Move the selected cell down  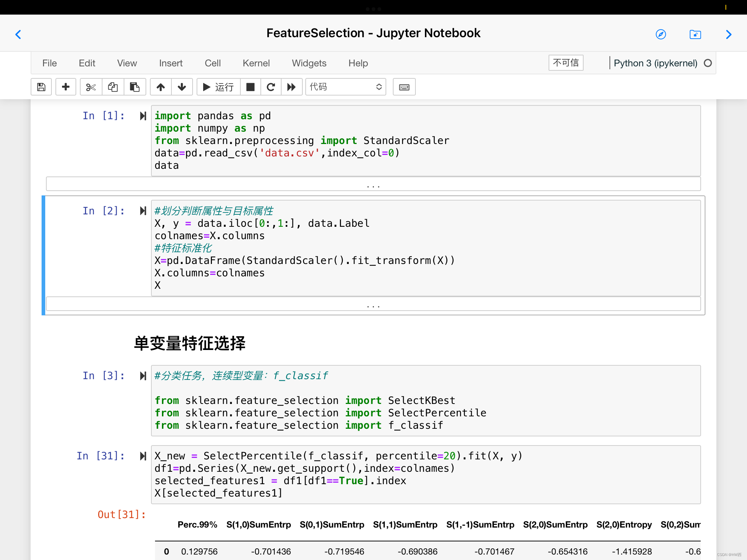pos(182,87)
